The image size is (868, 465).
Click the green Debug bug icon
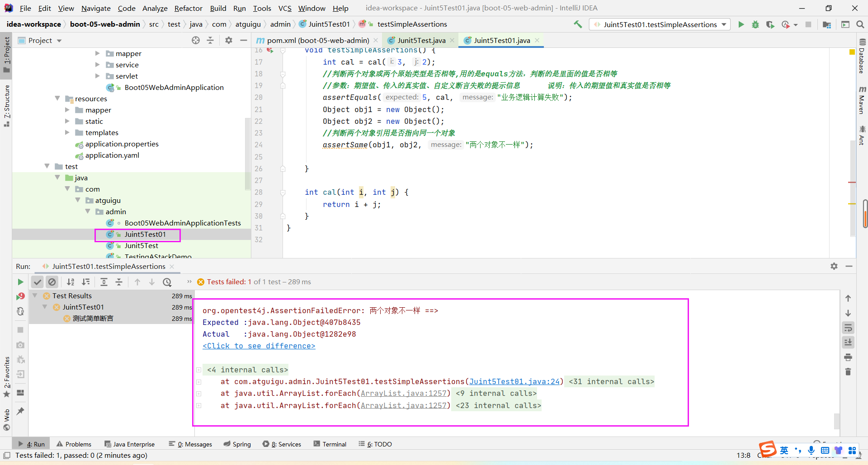point(755,24)
